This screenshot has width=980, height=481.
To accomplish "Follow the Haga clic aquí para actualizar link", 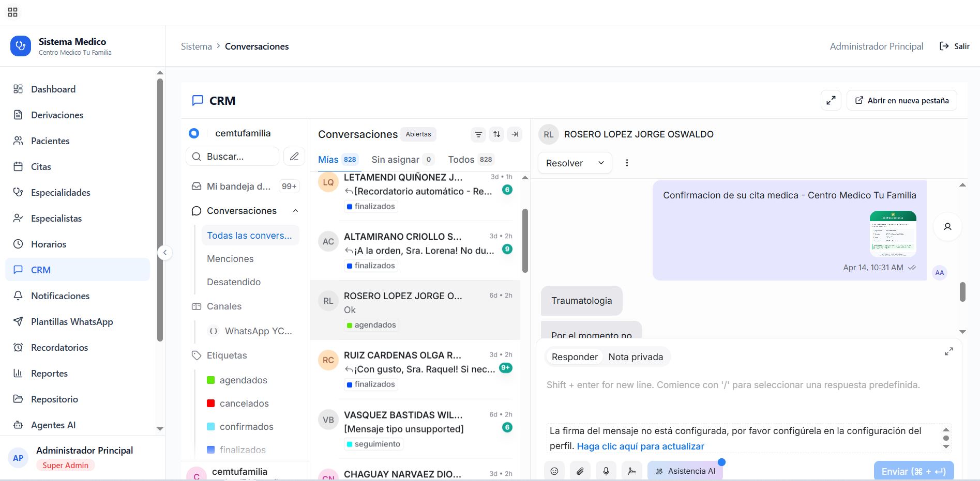I will pyautogui.click(x=641, y=446).
